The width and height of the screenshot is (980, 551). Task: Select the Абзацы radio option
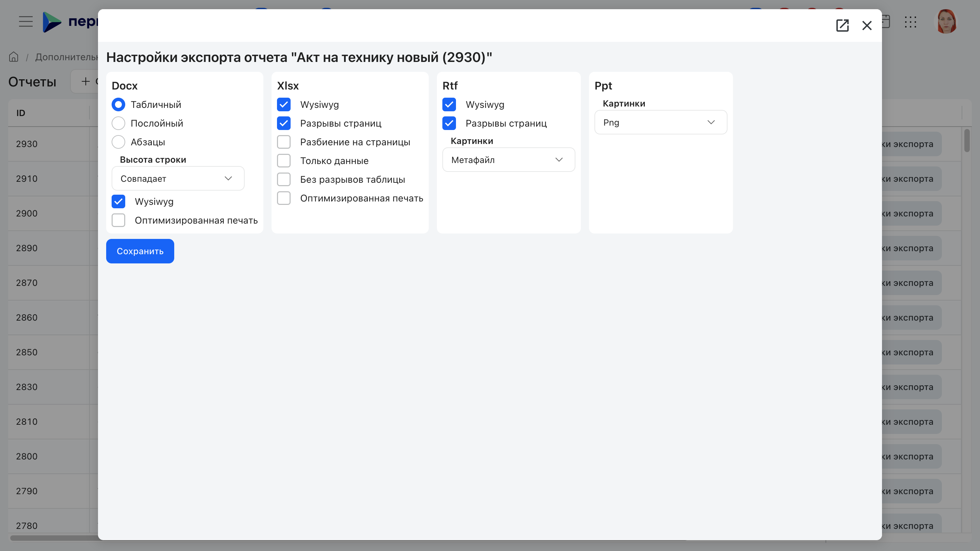click(118, 142)
